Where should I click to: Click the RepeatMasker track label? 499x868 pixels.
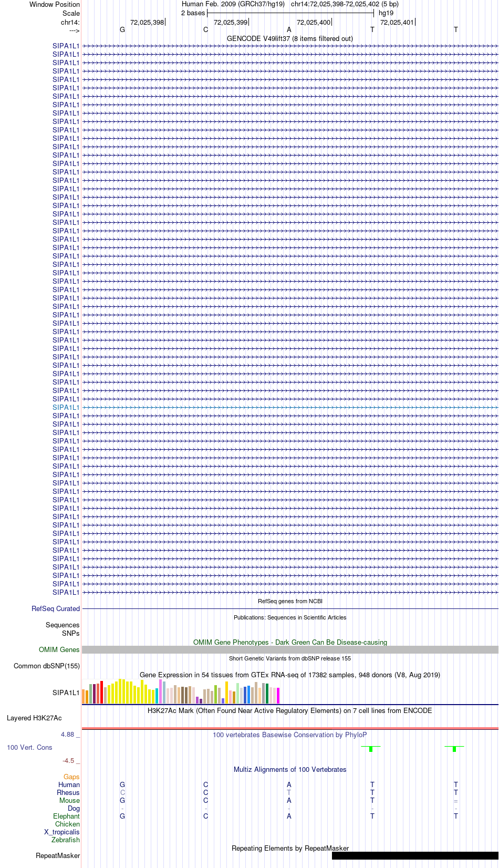tap(58, 855)
